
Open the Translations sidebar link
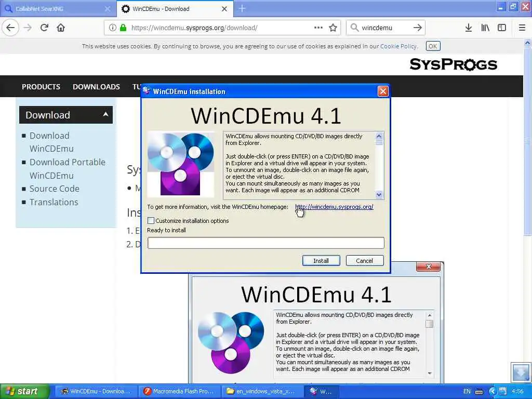54,202
